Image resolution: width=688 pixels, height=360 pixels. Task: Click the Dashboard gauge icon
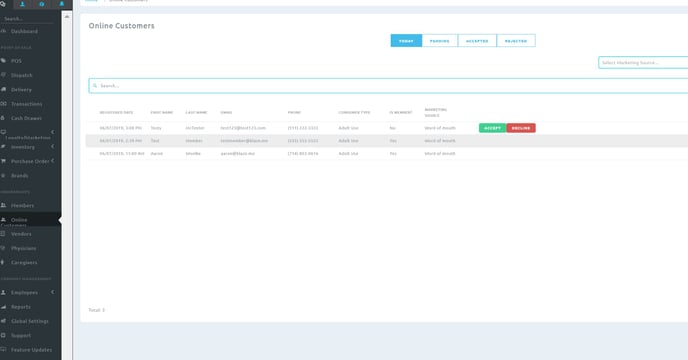click(x=3, y=32)
